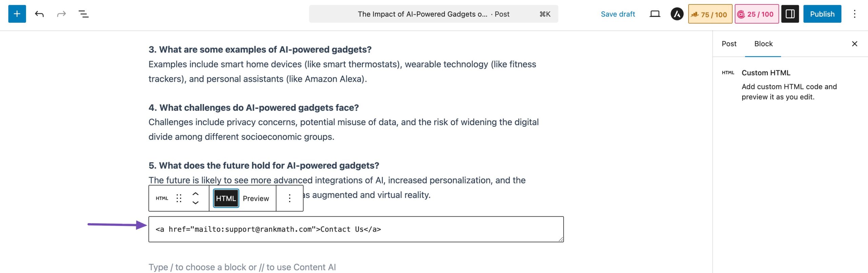This screenshot has width=868, height=273.
Task: Click the blue block inserter plus button
Action: click(17, 14)
